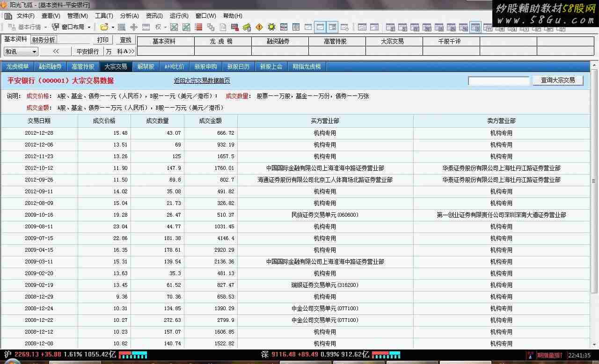Open the yellow folder toolbar icon
599x364 pixels.
(x=104, y=27)
